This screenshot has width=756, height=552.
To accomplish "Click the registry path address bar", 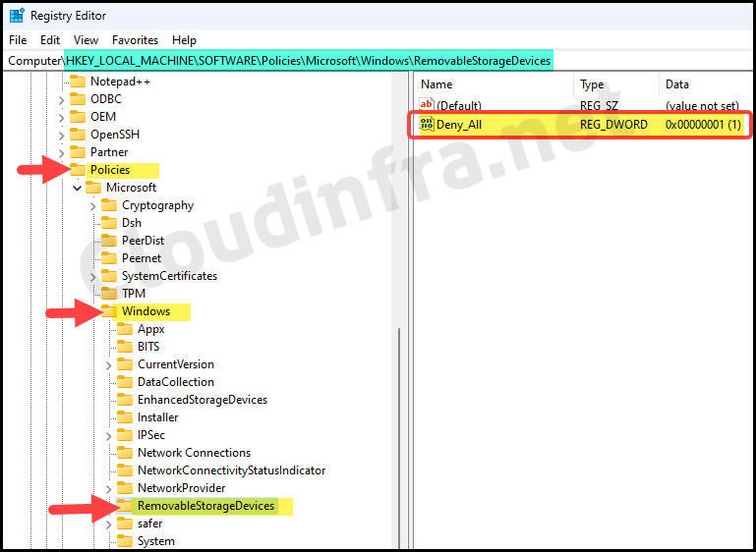I will point(378,61).
